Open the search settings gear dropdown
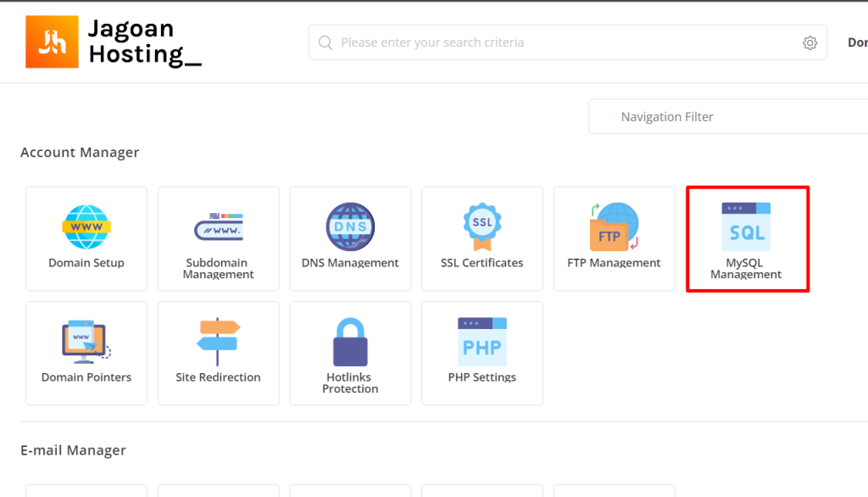This screenshot has width=868, height=497. click(x=810, y=42)
